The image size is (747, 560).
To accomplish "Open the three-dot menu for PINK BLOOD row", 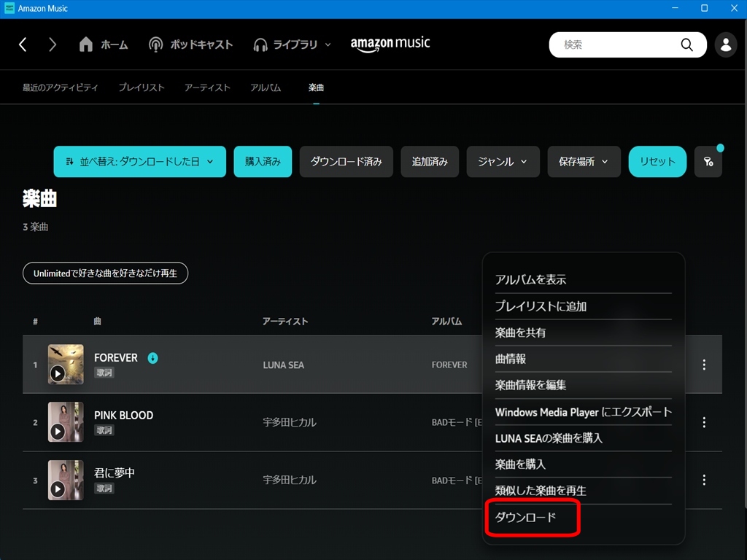I will click(704, 422).
